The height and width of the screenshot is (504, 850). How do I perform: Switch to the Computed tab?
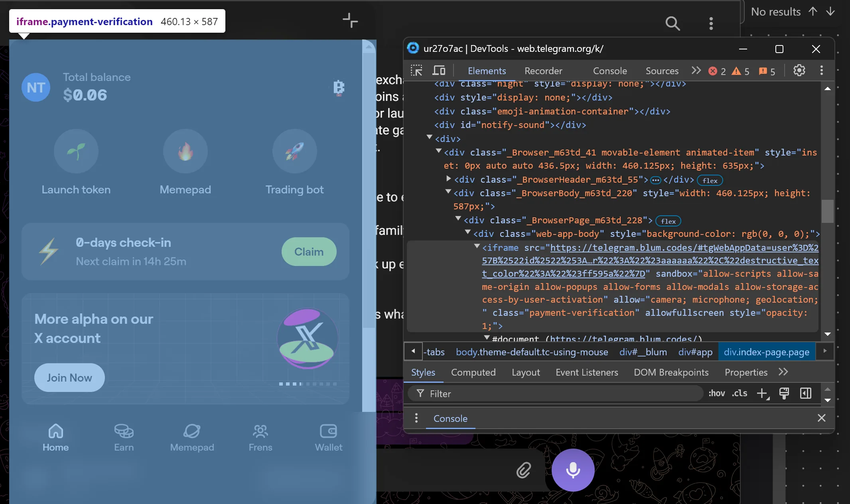point(473,372)
